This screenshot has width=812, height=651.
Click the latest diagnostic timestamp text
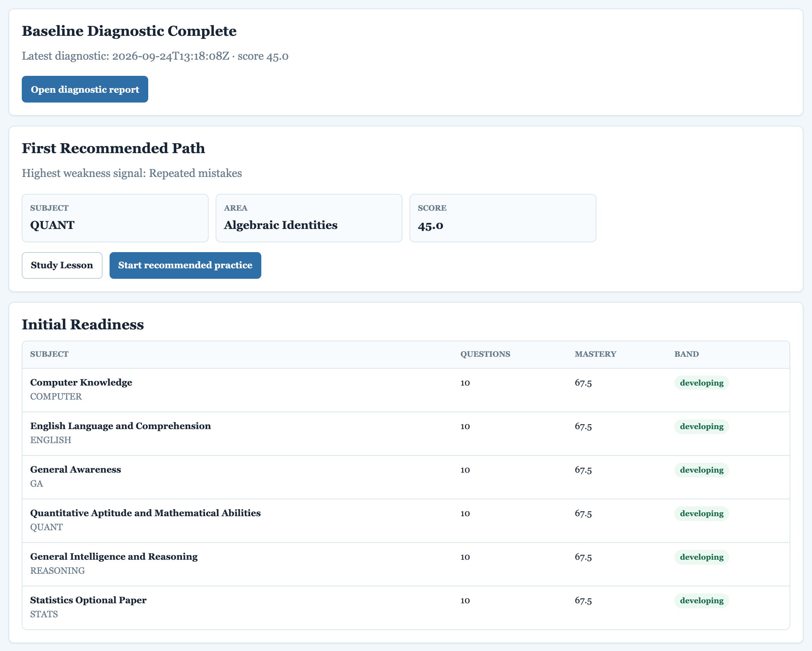click(171, 56)
